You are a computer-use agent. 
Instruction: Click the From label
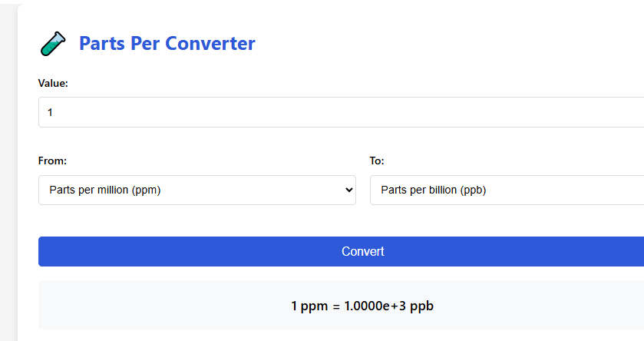coord(52,161)
